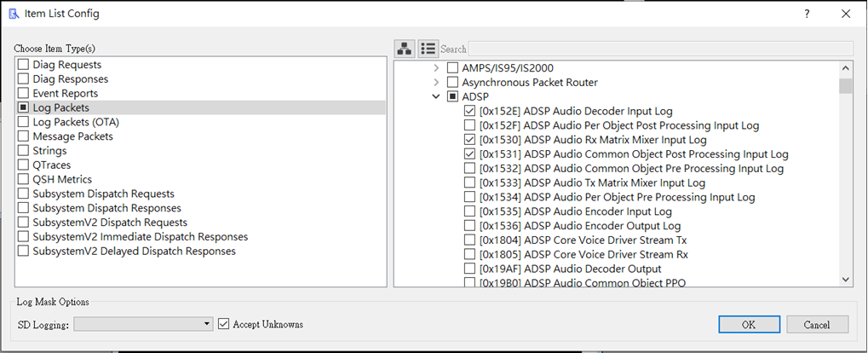Close the Item List Config dialog
This screenshot has width=868, height=353.
845,14
